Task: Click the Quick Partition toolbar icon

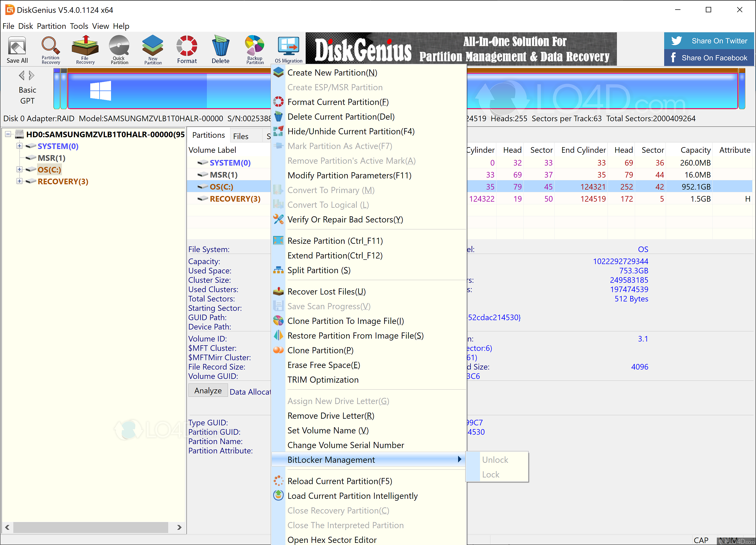Action: coord(119,50)
